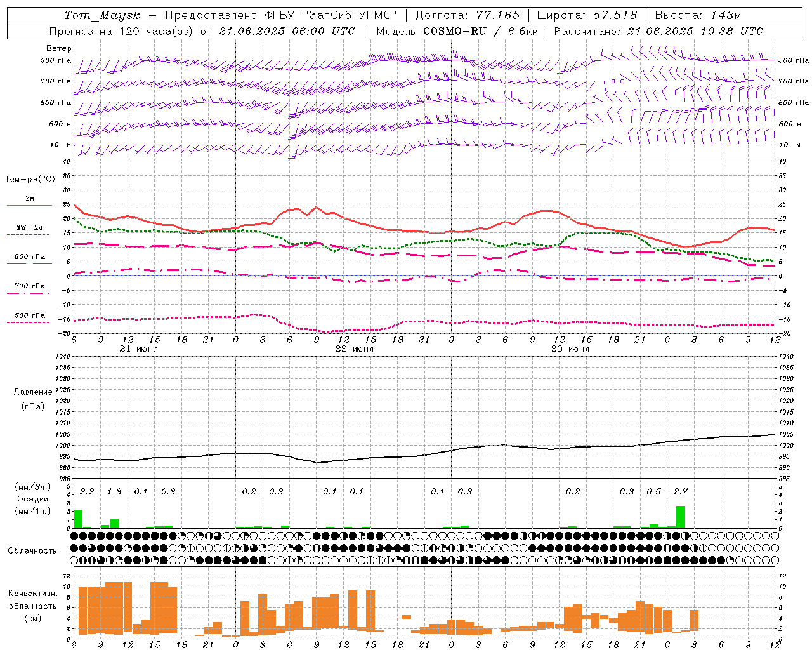
Task: Click the (км) unit label
Action: coord(32,618)
